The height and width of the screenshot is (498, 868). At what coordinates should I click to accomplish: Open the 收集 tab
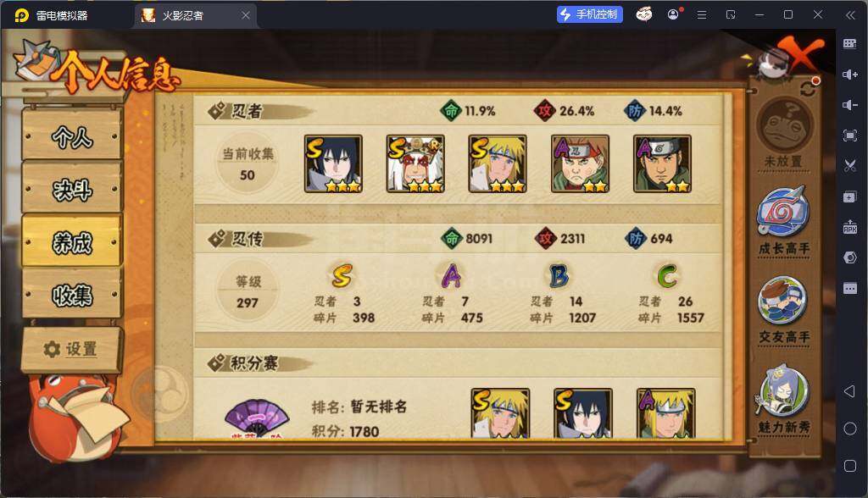tap(72, 295)
